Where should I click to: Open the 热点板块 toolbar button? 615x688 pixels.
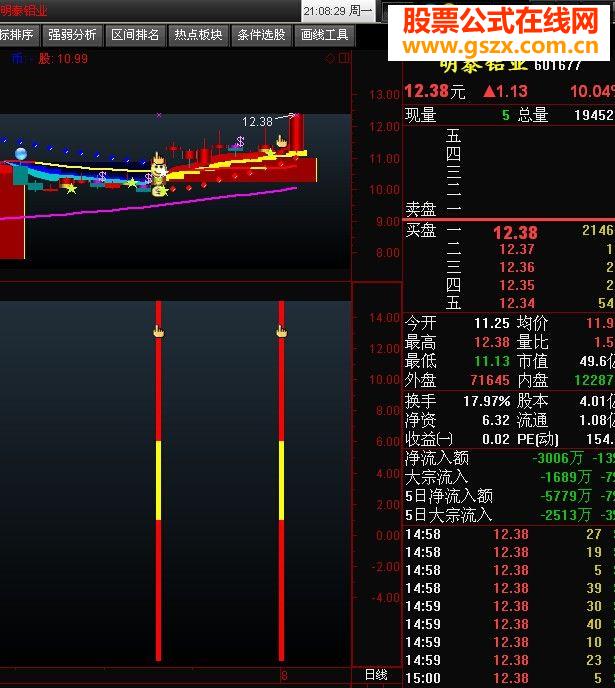click(198, 35)
